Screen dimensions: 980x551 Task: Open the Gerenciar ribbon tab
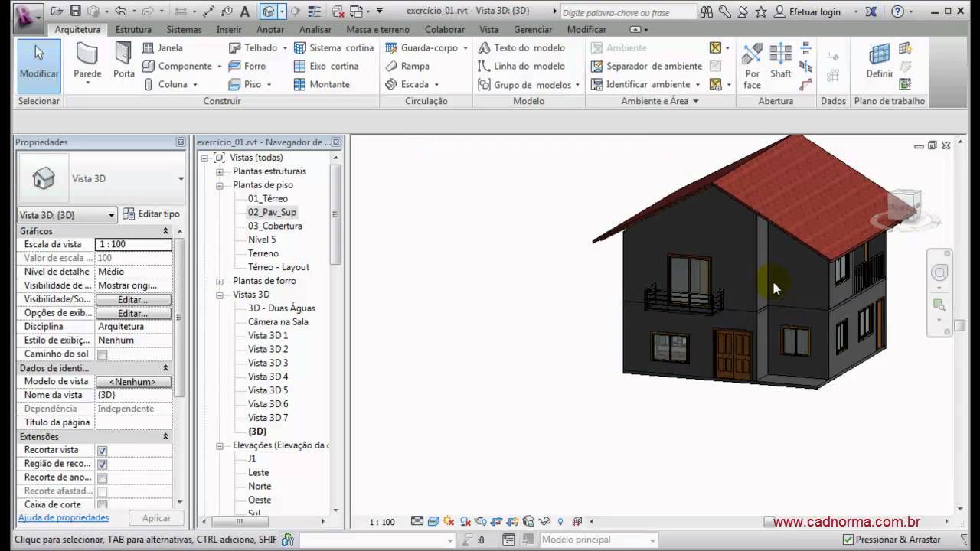point(533,29)
